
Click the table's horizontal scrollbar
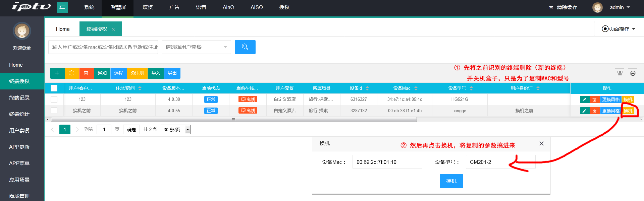(234, 119)
